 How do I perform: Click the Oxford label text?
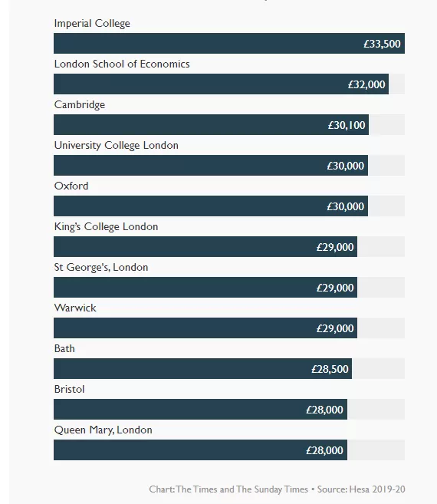pyautogui.click(x=71, y=186)
